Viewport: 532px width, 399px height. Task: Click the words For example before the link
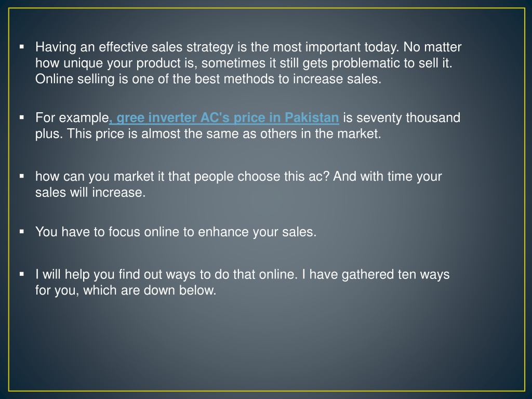72,118
